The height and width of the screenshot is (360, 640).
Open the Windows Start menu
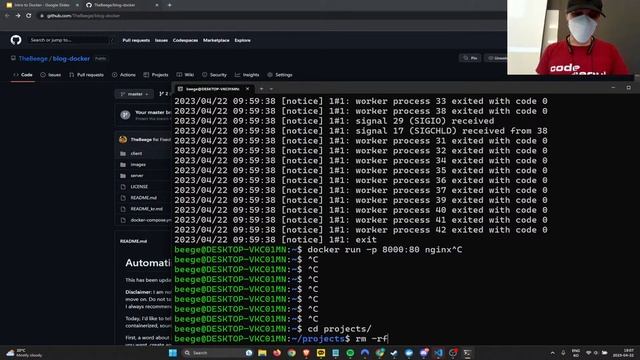click(x=173, y=353)
